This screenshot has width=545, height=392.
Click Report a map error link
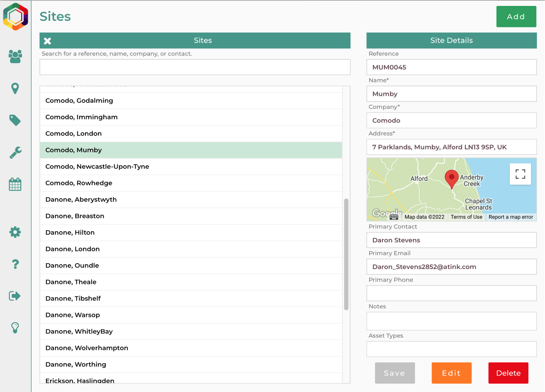(x=511, y=217)
